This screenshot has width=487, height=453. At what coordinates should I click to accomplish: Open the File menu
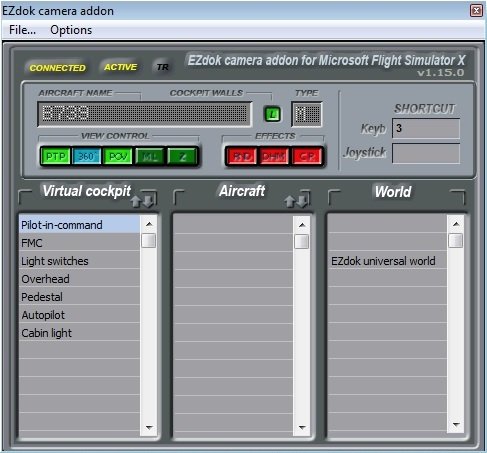pyautogui.click(x=22, y=30)
